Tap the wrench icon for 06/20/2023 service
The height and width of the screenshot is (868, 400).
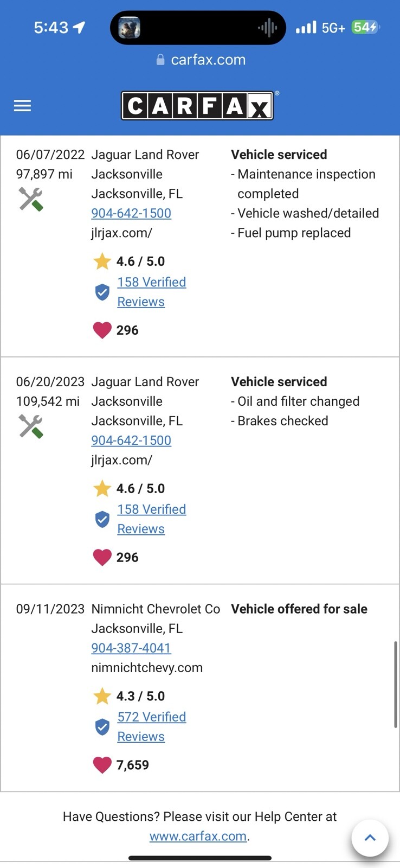coord(30,426)
